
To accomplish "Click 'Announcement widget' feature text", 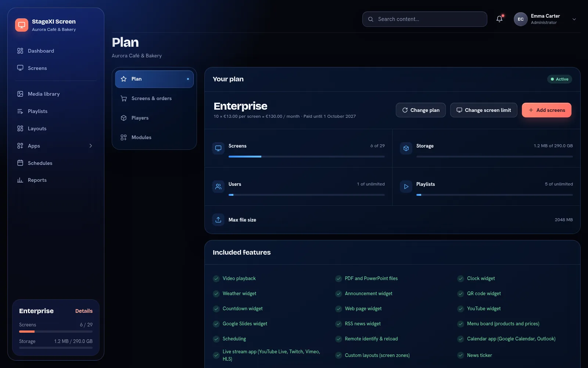I will pyautogui.click(x=369, y=293).
